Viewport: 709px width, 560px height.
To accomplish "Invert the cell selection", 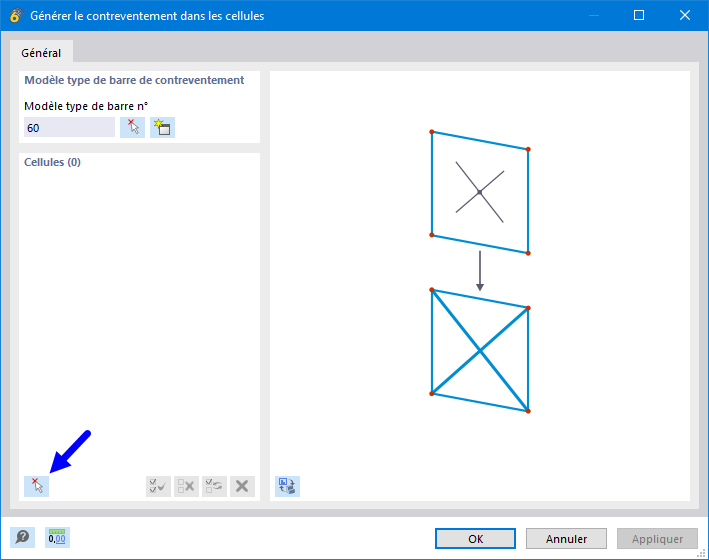I will pos(214,486).
